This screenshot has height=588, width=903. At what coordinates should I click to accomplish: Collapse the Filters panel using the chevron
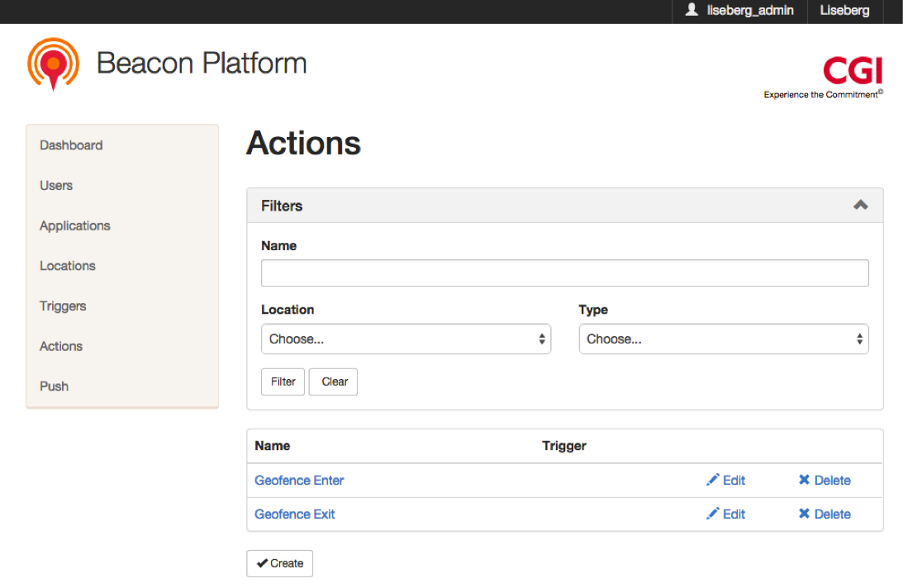(860, 205)
